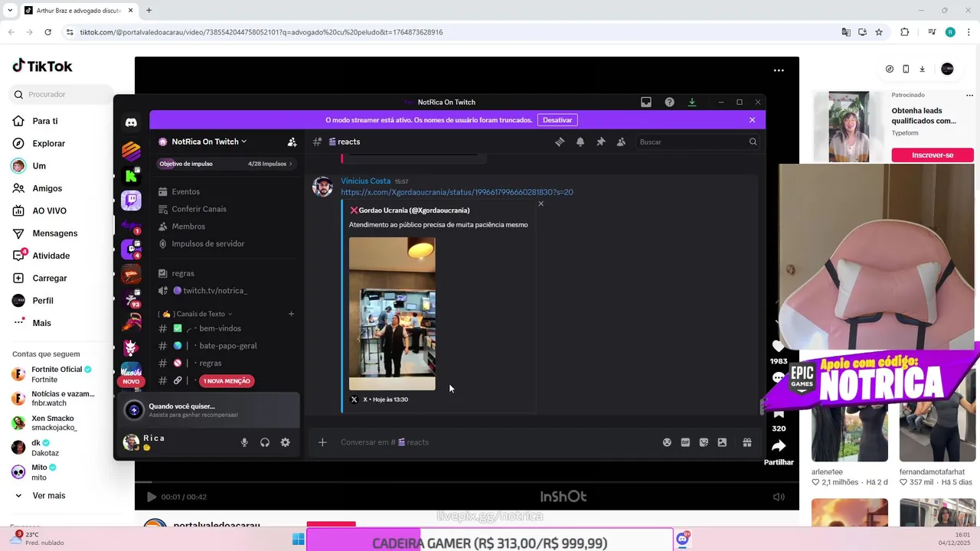This screenshot has width=980, height=551.
Task: Toggle Discord microphone mute
Action: click(244, 442)
